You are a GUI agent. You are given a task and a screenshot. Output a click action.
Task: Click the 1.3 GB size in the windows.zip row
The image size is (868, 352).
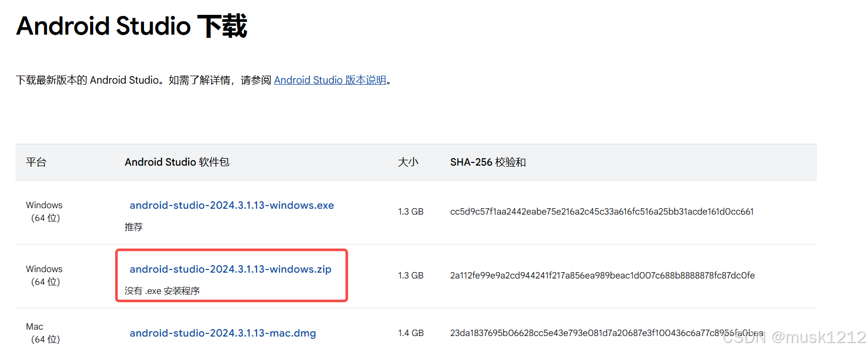pos(411,275)
